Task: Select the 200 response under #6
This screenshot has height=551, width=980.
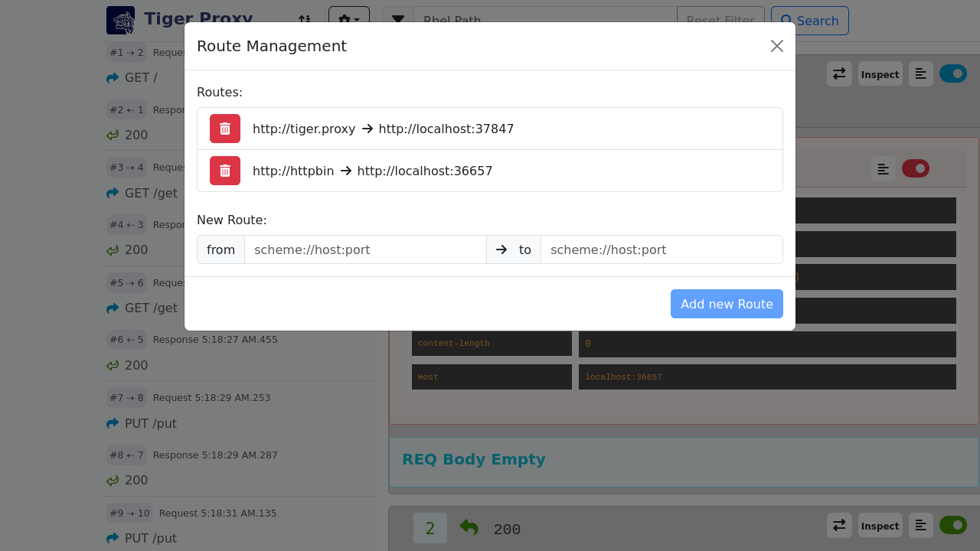Action: click(136, 365)
